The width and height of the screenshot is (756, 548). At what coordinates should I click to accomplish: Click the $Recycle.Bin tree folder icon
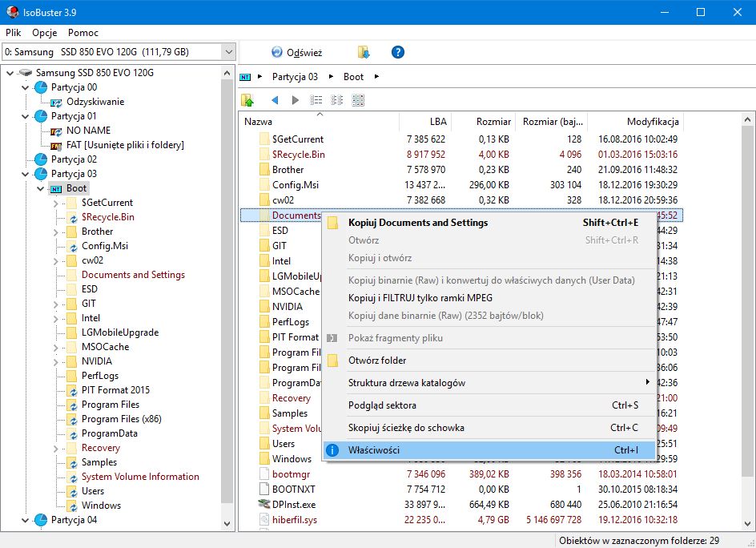[x=72, y=217]
